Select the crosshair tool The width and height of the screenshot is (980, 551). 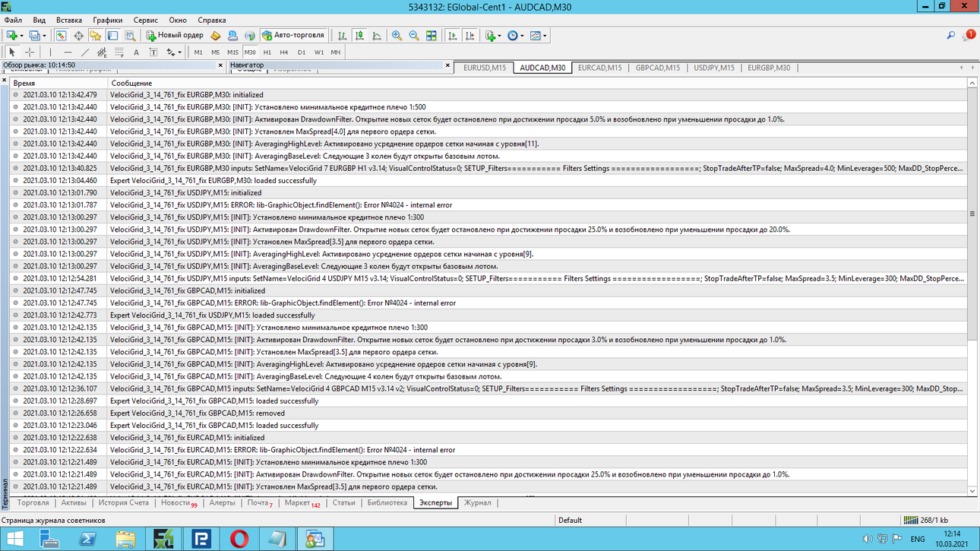click(30, 52)
